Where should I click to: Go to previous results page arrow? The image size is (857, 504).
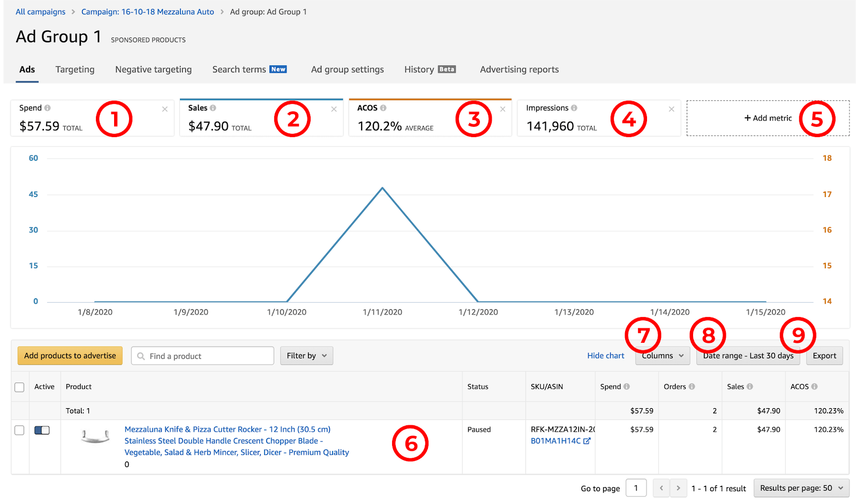click(x=661, y=488)
